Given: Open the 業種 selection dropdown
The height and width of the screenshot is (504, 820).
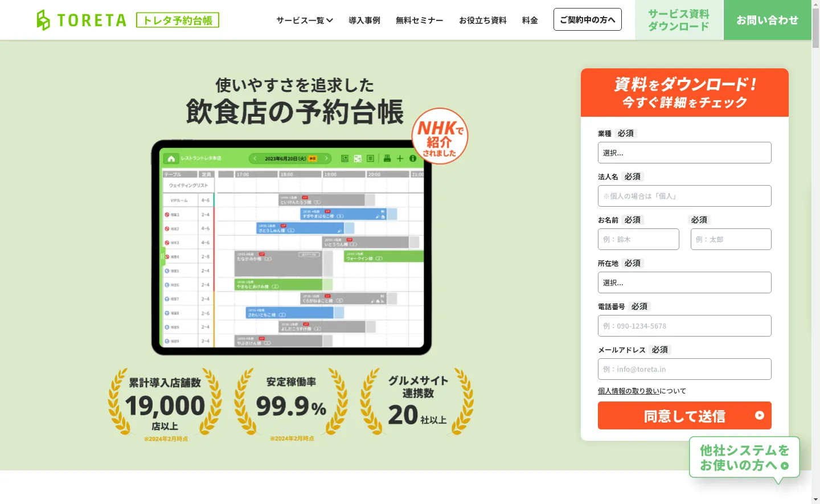Looking at the screenshot, I should (684, 153).
